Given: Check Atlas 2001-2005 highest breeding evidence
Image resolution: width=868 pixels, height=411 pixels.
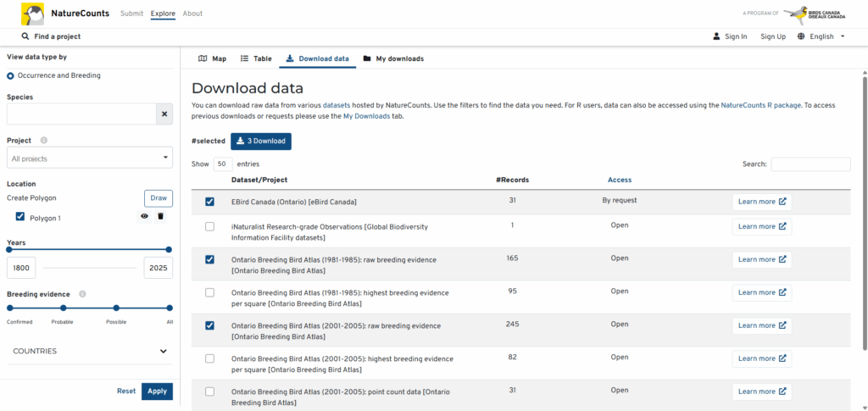Looking at the screenshot, I should [210, 358].
